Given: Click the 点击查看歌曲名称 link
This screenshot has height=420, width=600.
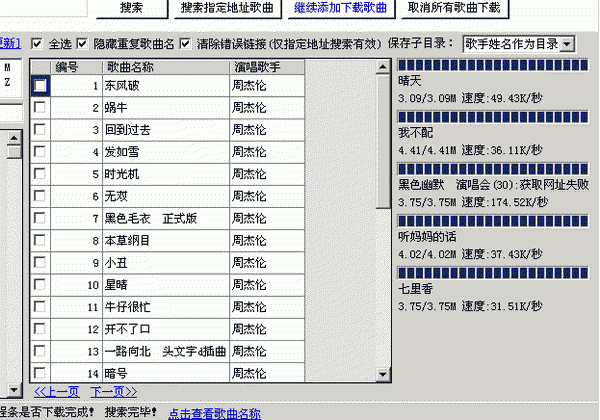Looking at the screenshot, I should (x=214, y=413).
